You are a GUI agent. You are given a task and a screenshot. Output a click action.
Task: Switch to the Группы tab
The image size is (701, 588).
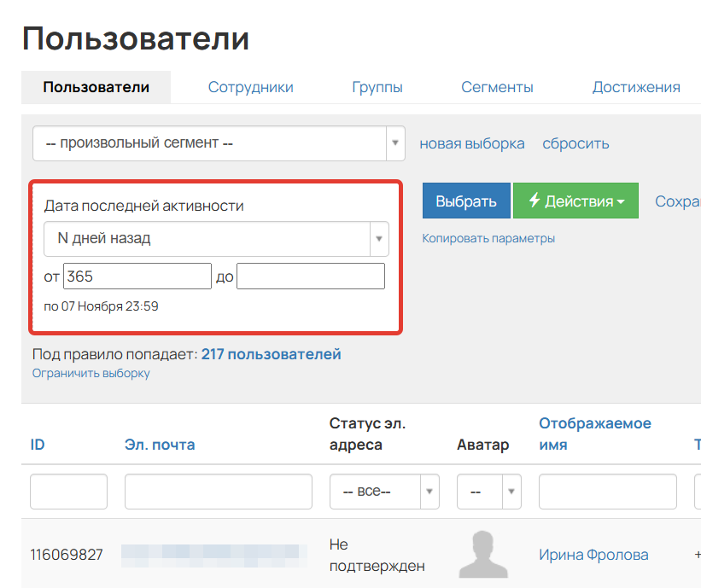coord(377,87)
